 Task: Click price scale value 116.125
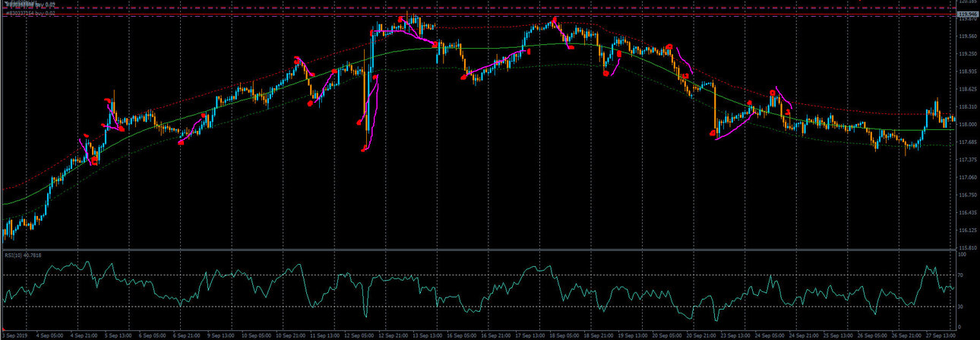[x=967, y=230]
